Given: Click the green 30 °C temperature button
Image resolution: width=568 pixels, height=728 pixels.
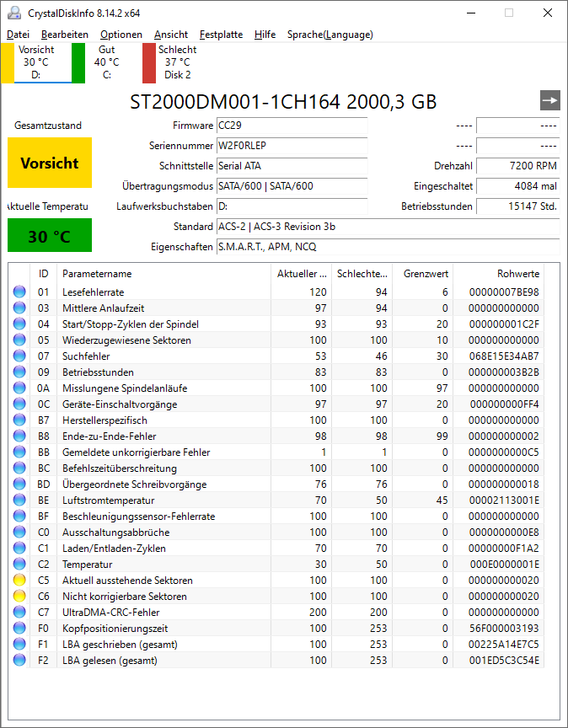Looking at the screenshot, I should coord(50,235).
